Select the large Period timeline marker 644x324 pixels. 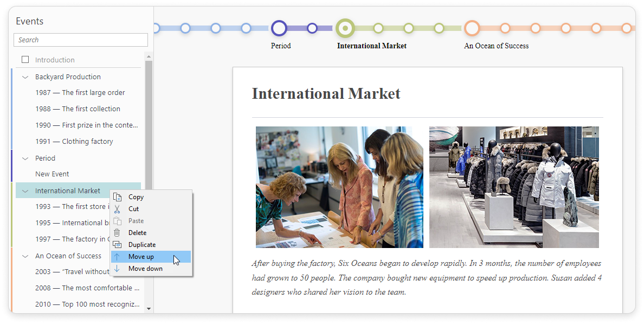point(279,28)
